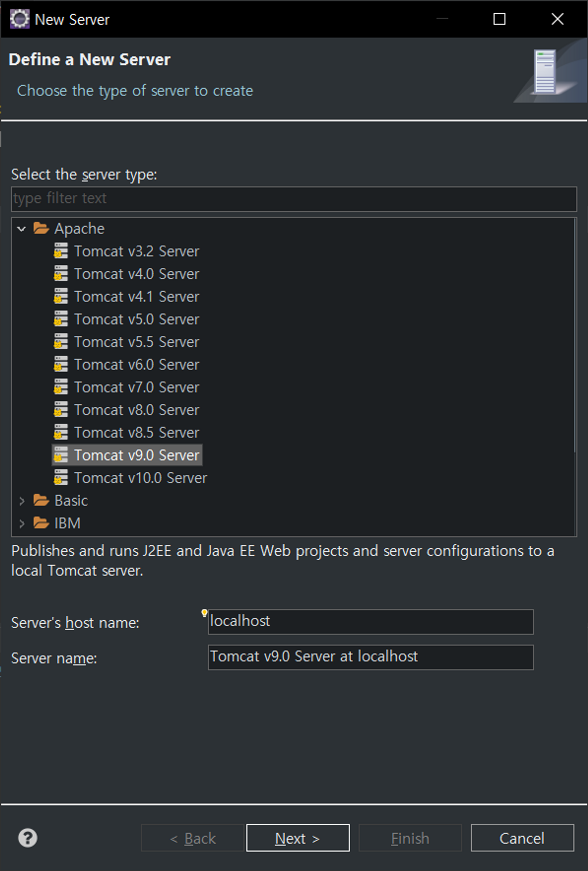Select the Basic category label
Viewport: 588px width, 871px height.
tap(71, 501)
